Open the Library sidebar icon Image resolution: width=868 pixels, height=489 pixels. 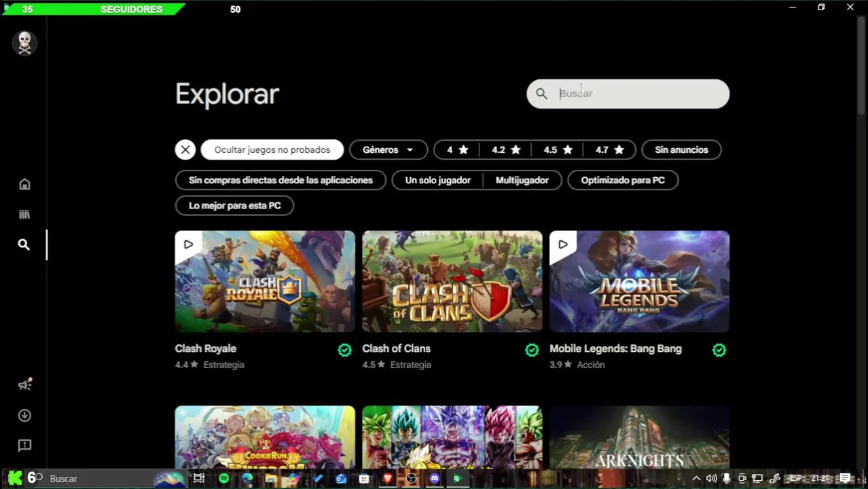[x=24, y=214]
